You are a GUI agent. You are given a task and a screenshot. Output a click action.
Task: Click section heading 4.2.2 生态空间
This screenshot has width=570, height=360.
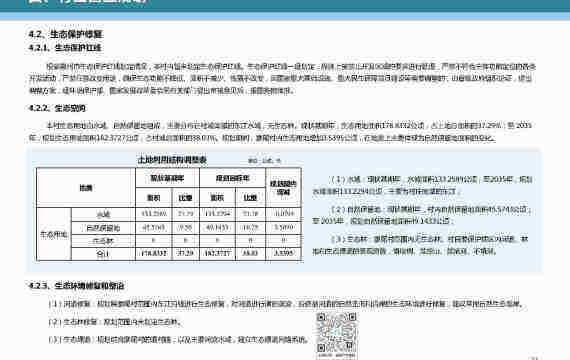57,108
